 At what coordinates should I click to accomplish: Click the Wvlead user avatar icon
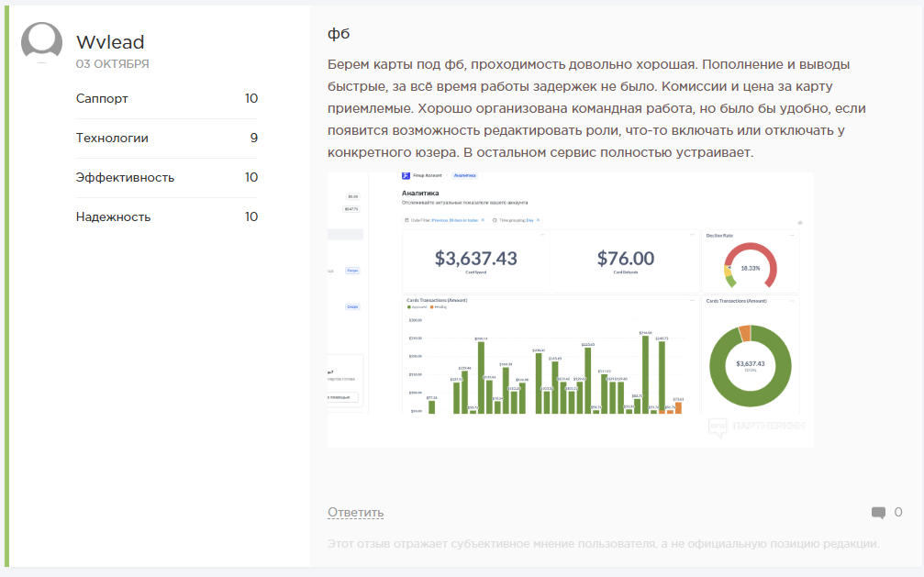point(41,42)
